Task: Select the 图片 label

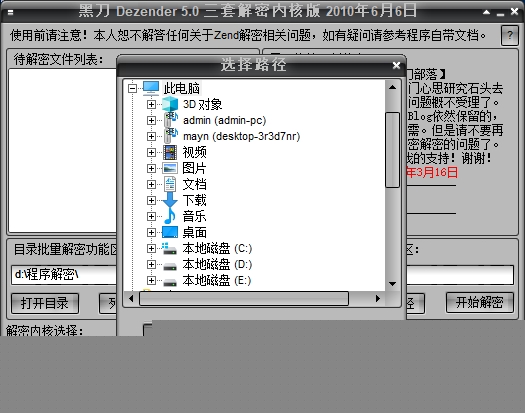Action: coord(195,168)
